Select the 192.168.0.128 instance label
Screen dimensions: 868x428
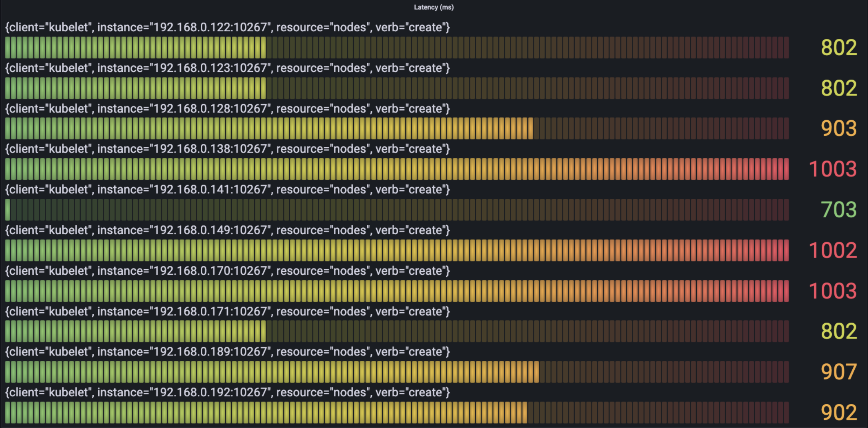(228, 109)
